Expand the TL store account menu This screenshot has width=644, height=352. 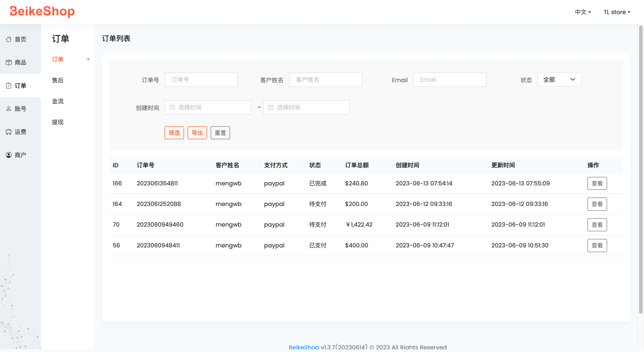[616, 12]
